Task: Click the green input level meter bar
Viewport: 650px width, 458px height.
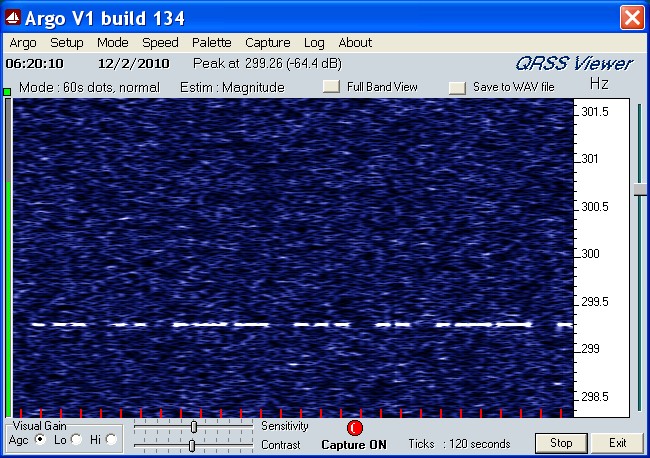Action: pyautogui.click(x=8, y=298)
